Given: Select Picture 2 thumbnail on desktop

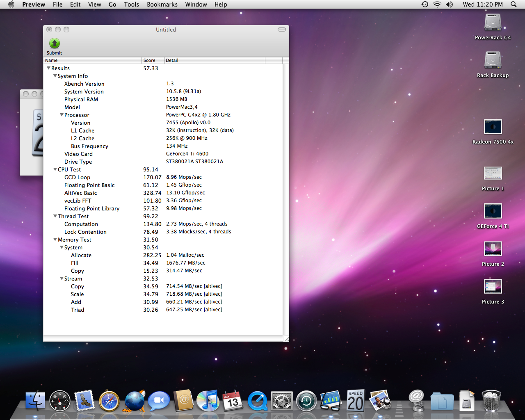Looking at the screenshot, I should coord(493,249).
